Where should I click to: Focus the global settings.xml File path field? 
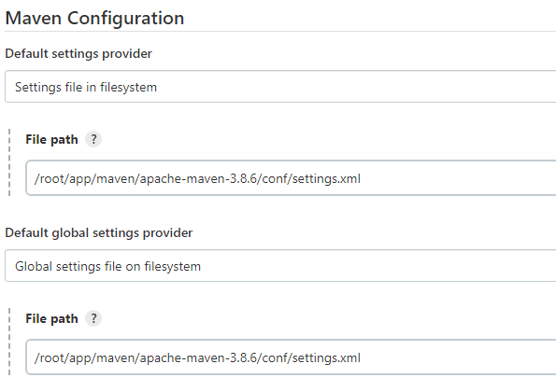[291, 357]
